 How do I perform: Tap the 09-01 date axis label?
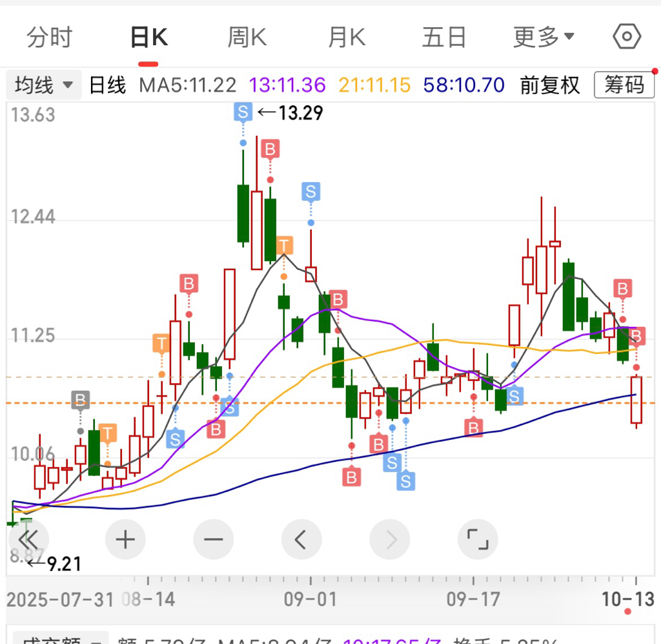coord(310,599)
